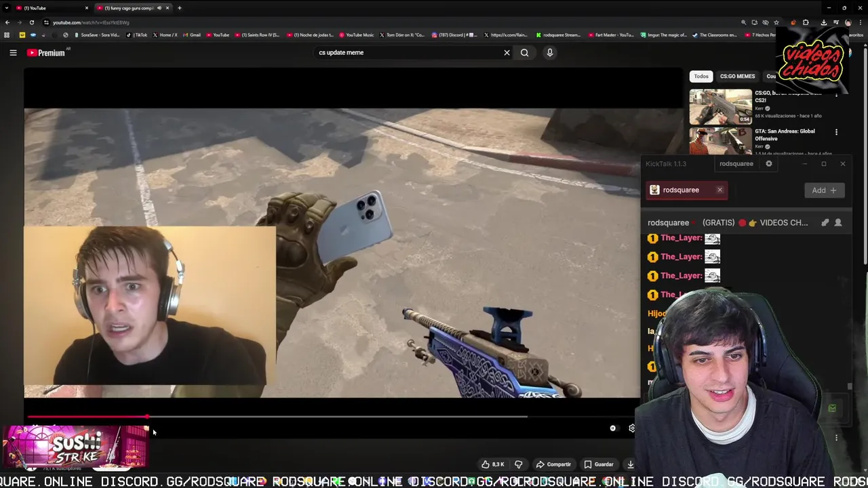
Task: Select the CS:GO MEMES filter chip
Action: (x=737, y=76)
